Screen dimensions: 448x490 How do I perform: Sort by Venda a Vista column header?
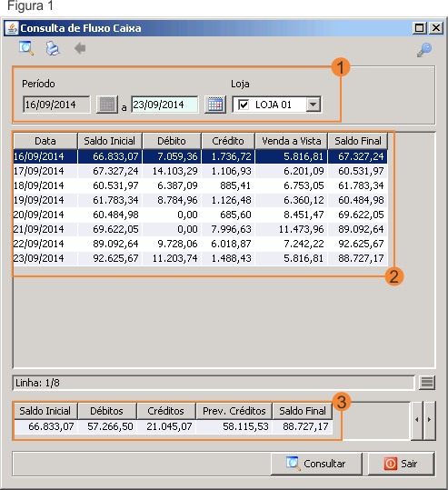291,141
